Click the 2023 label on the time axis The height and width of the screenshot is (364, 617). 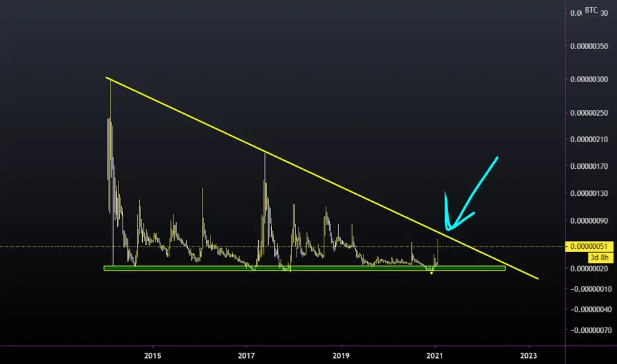coord(528,356)
